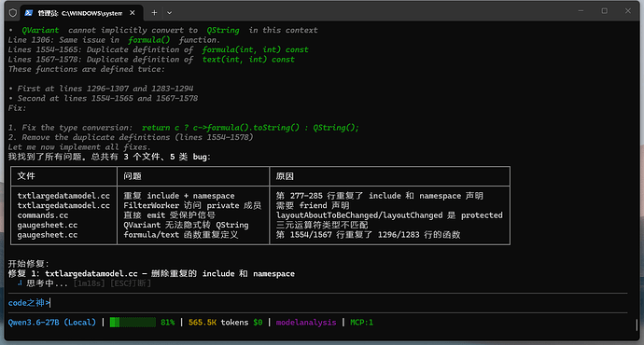
Task: Click the 需要 friend 声明 cell
Action: pos(313,205)
